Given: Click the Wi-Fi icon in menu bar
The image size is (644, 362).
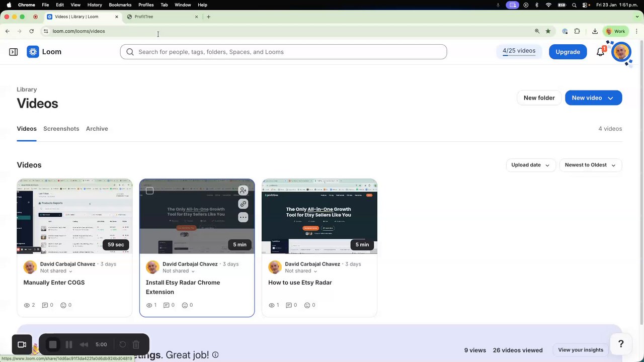Looking at the screenshot, I should pyautogui.click(x=548, y=5).
